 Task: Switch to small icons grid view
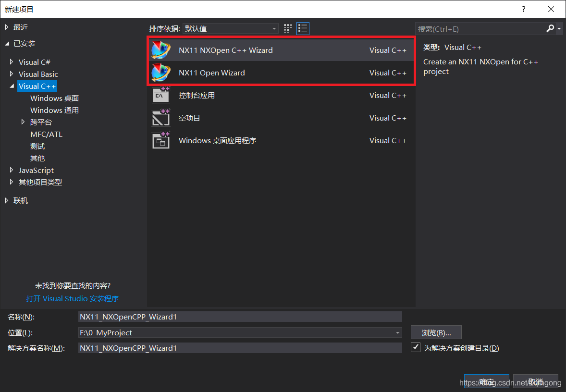(x=288, y=28)
